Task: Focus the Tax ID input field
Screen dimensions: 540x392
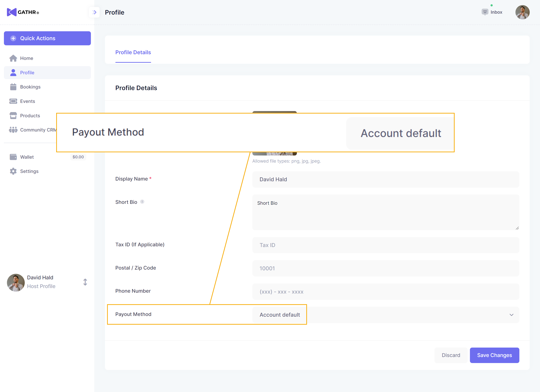Action: coord(386,245)
